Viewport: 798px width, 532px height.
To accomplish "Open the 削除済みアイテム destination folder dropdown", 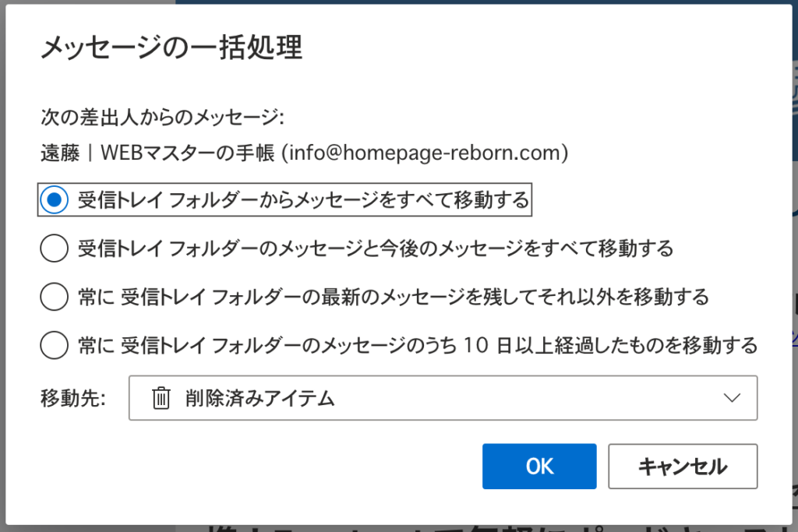I will [x=443, y=398].
